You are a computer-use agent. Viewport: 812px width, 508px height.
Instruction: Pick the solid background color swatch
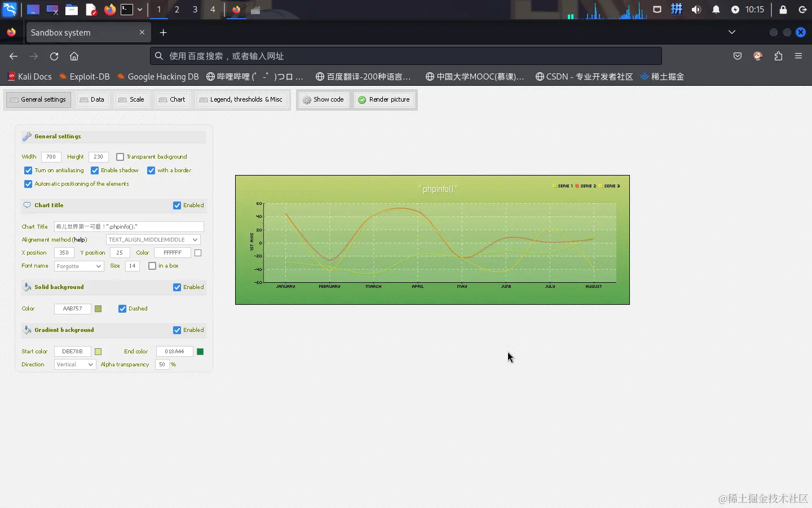(x=98, y=309)
